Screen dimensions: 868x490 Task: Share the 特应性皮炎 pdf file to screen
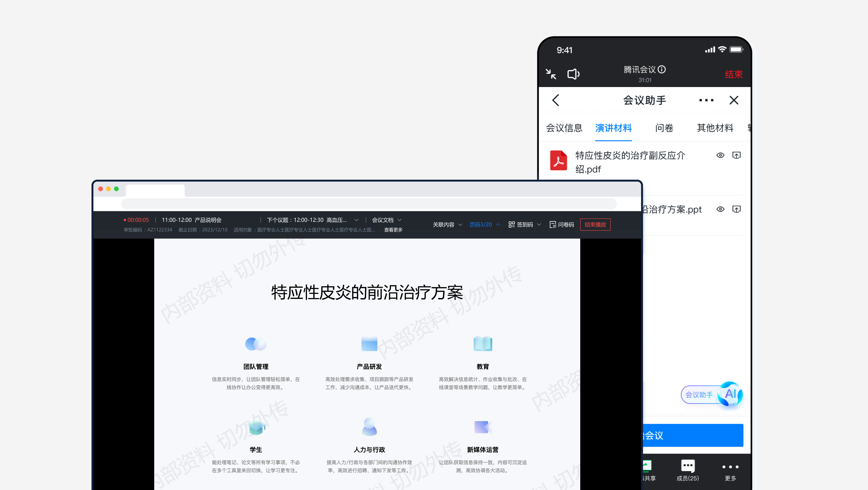tap(736, 155)
